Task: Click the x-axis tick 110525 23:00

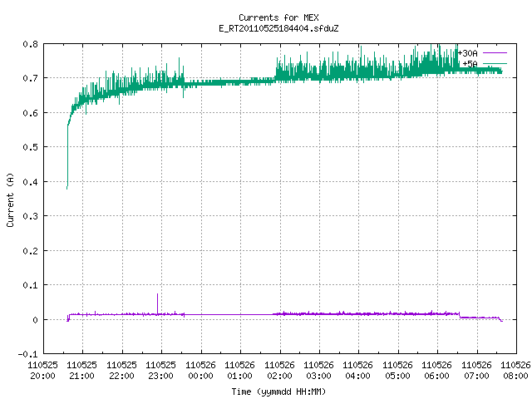Action: (x=160, y=371)
